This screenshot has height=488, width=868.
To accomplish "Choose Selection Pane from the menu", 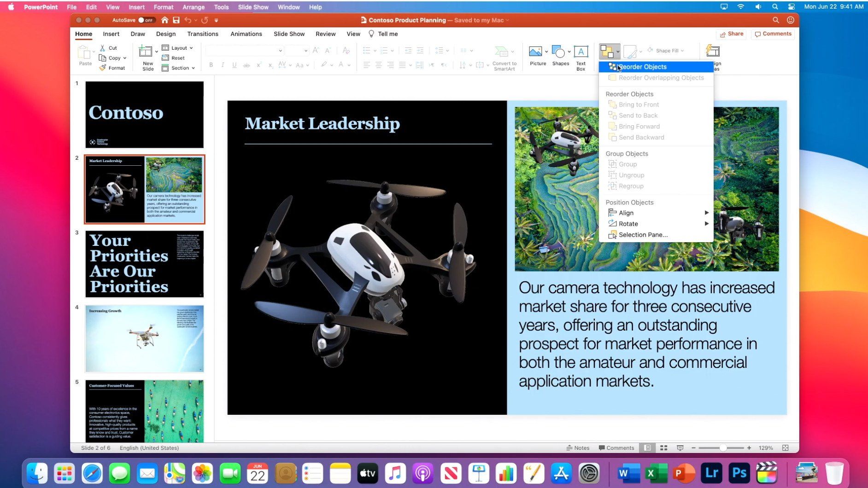I will coord(643,234).
